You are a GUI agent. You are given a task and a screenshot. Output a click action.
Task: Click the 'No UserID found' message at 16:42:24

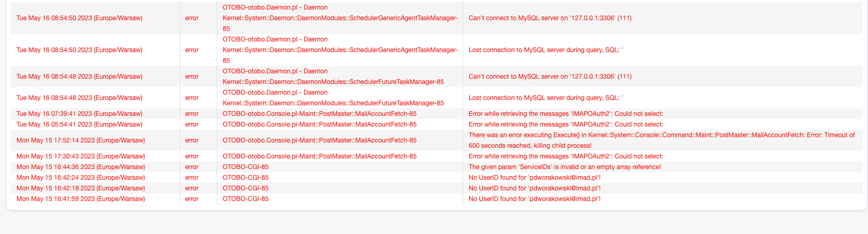(x=535, y=178)
